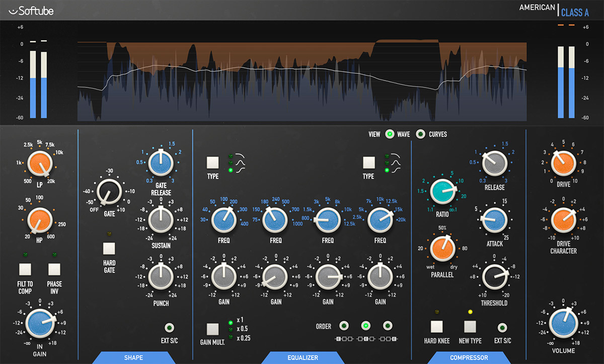This screenshot has height=364, width=604.
Task: Click the low band filter TYPE button
Action: point(213,162)
